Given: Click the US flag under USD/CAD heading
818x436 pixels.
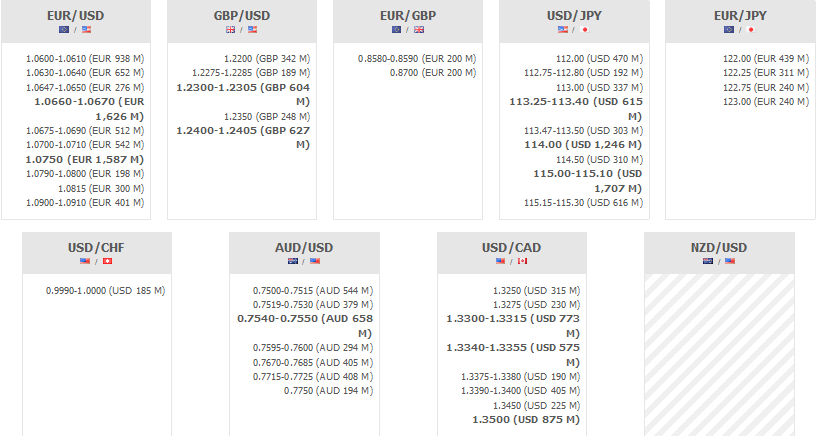Looking at the screenshot, I should coord(501,262).
